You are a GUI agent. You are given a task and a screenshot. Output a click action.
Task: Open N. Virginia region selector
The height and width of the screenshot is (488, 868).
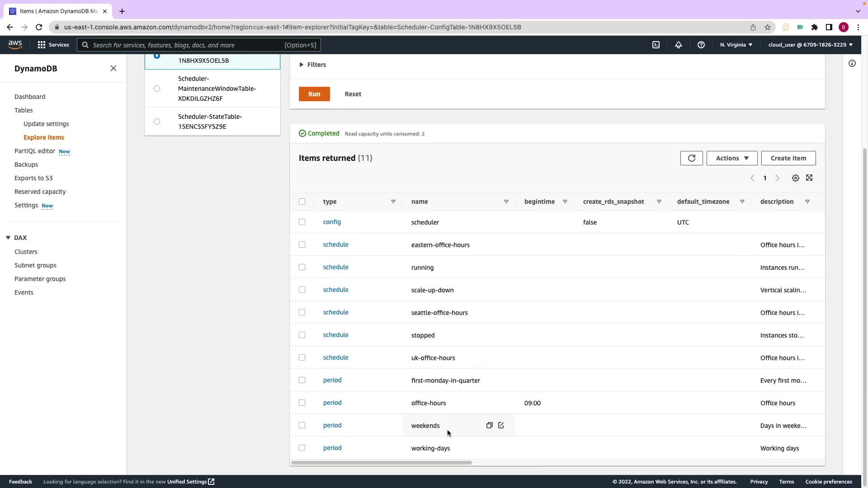736,45
